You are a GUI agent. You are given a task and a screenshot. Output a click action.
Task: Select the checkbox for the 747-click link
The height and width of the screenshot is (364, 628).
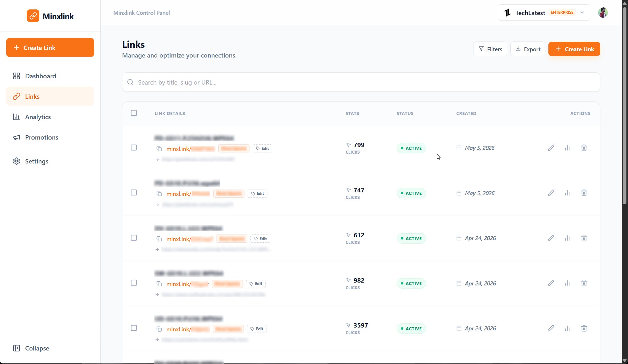pyautogui.click(x=134, y=192)
